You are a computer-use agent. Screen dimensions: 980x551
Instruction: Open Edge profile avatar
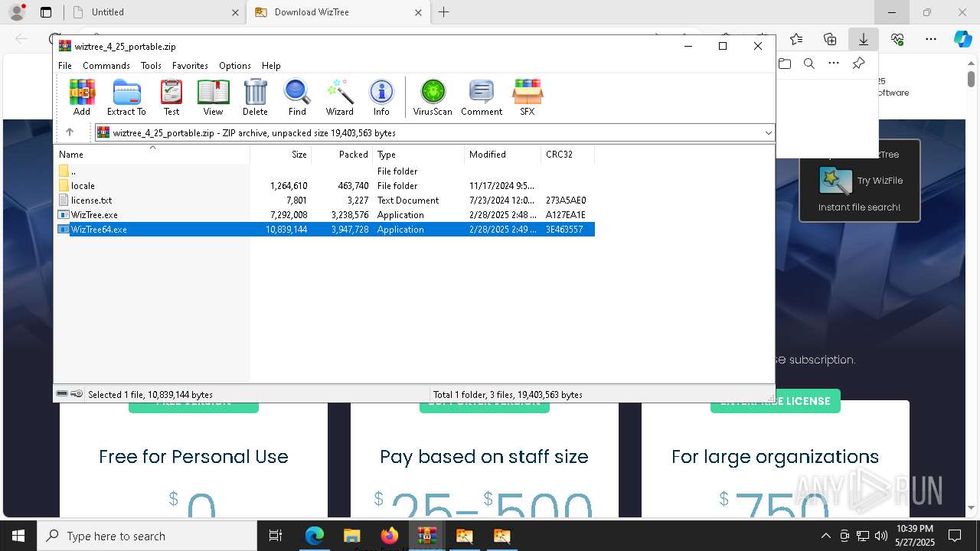(17, 12)
